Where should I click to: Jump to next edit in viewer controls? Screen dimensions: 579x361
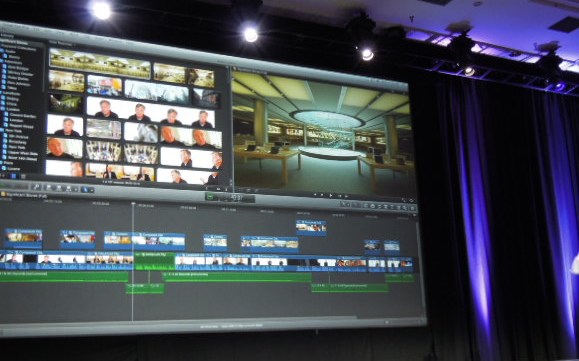pos(346,196)
